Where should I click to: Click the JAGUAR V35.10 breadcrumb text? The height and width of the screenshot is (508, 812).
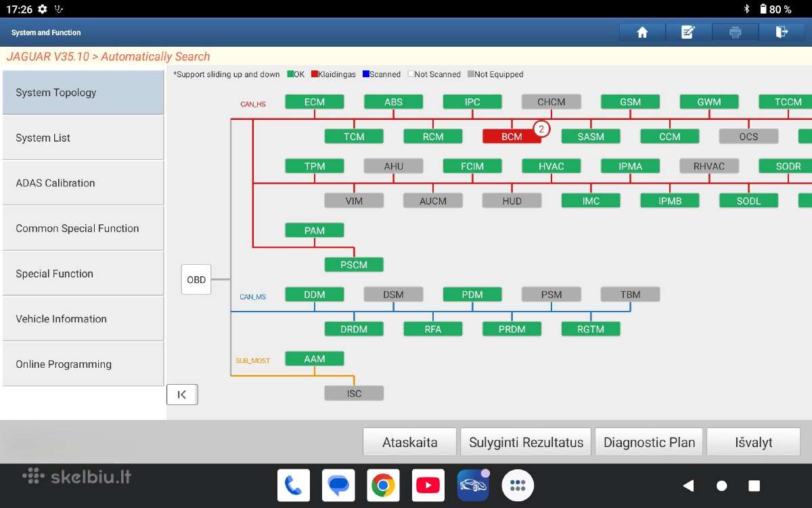pyautogui.click(x=48, y=57)
